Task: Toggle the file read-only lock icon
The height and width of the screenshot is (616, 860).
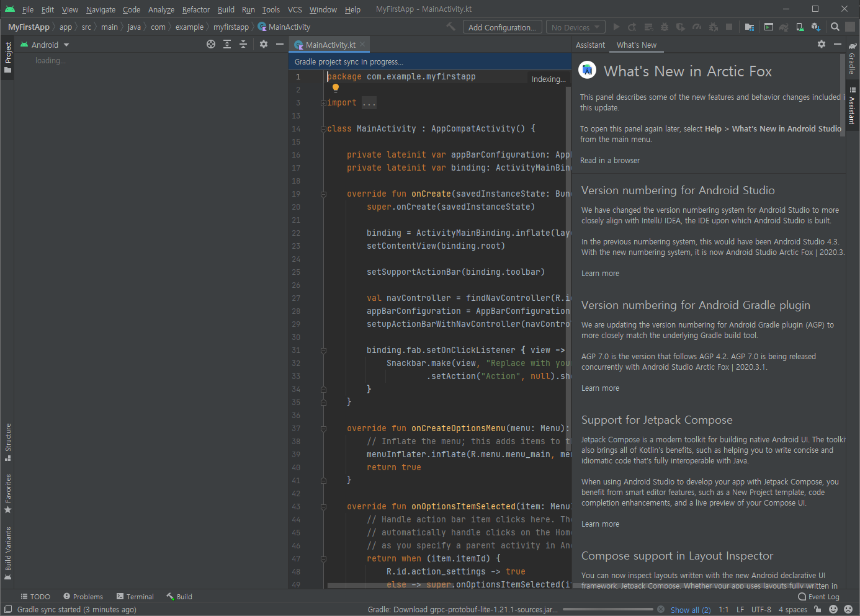Action: (818, 609)
